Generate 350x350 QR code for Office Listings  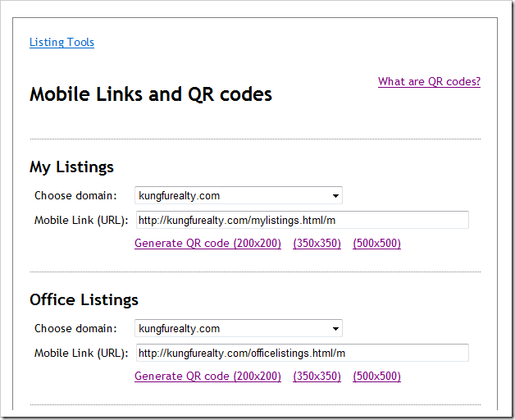pos(317,377)
